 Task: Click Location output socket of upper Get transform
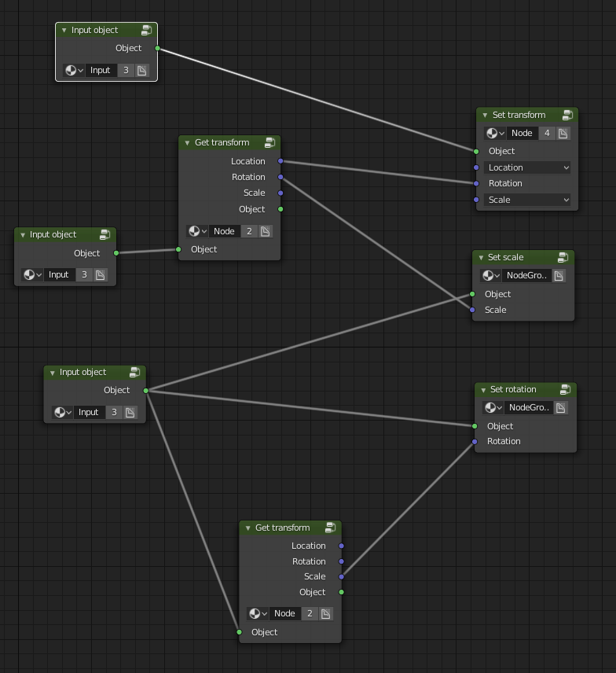coord(280,161)
